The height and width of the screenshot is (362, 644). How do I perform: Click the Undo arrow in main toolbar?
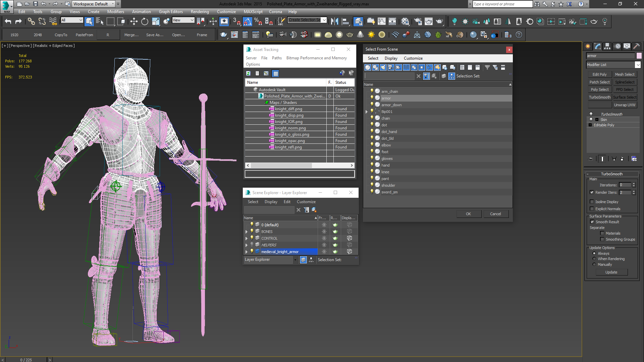click(x=8, y=21)
